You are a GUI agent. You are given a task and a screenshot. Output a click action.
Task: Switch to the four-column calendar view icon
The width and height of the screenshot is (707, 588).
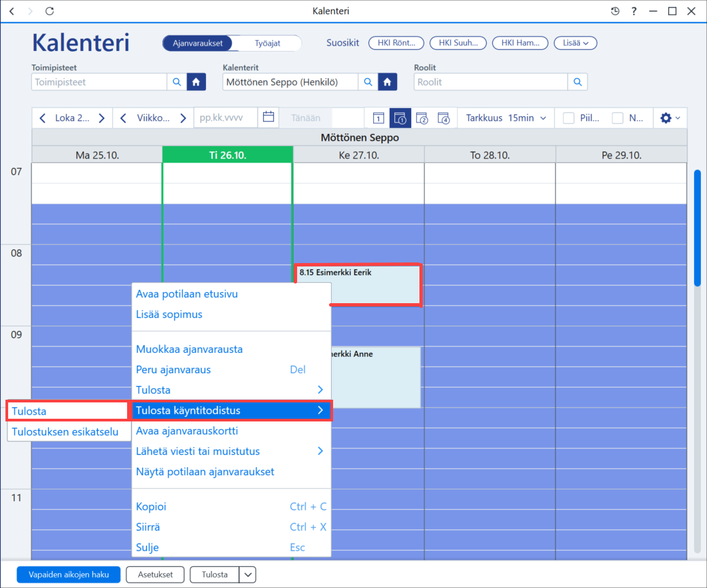[444, 118]
